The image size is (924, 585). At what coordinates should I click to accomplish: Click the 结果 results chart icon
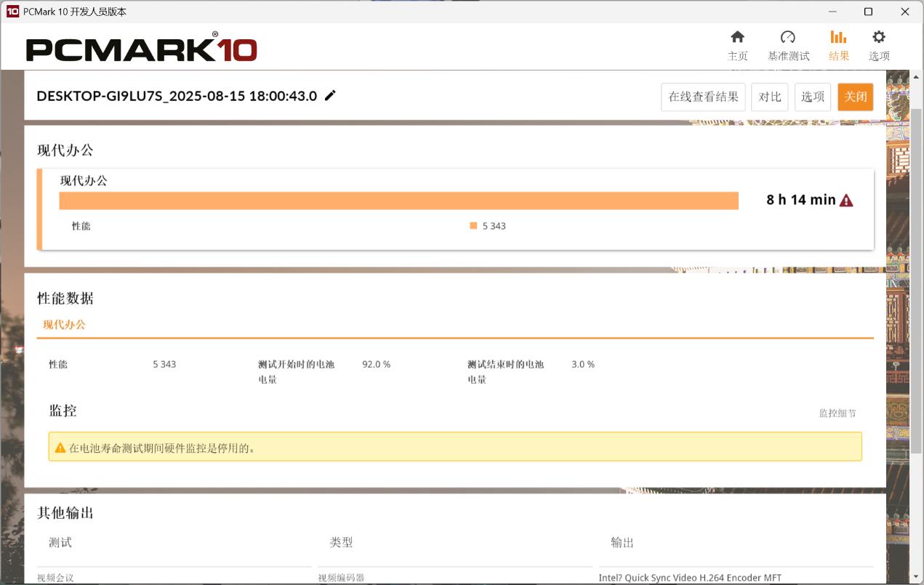coord(837,36)
